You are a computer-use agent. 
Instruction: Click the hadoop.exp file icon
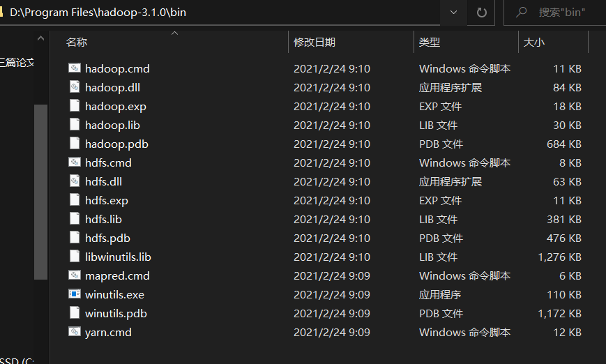pos(75,105)
